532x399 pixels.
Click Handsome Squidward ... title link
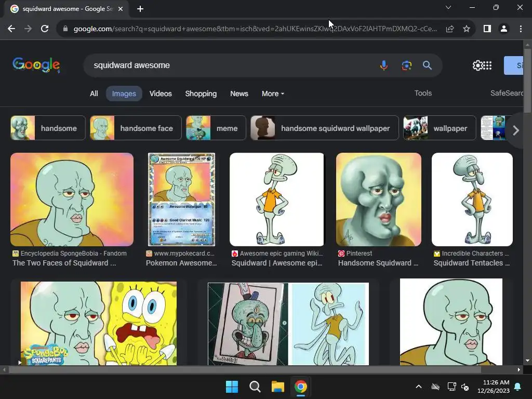(x=378, y=263)
